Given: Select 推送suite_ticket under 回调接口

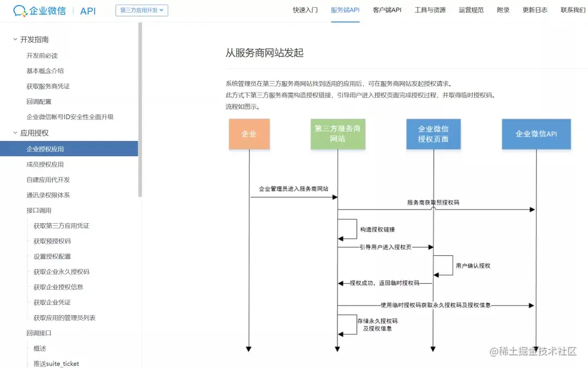Looking at the screenshot, I should pos(55,363).
